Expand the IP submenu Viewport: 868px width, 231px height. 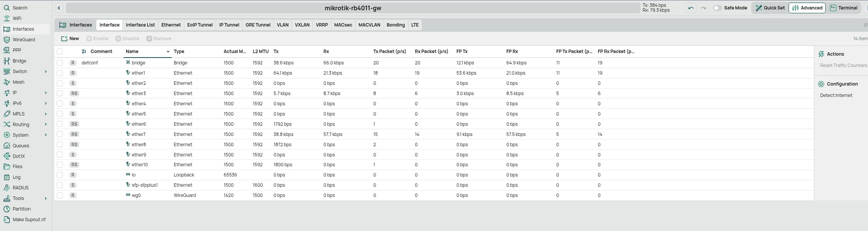[46, 92]
